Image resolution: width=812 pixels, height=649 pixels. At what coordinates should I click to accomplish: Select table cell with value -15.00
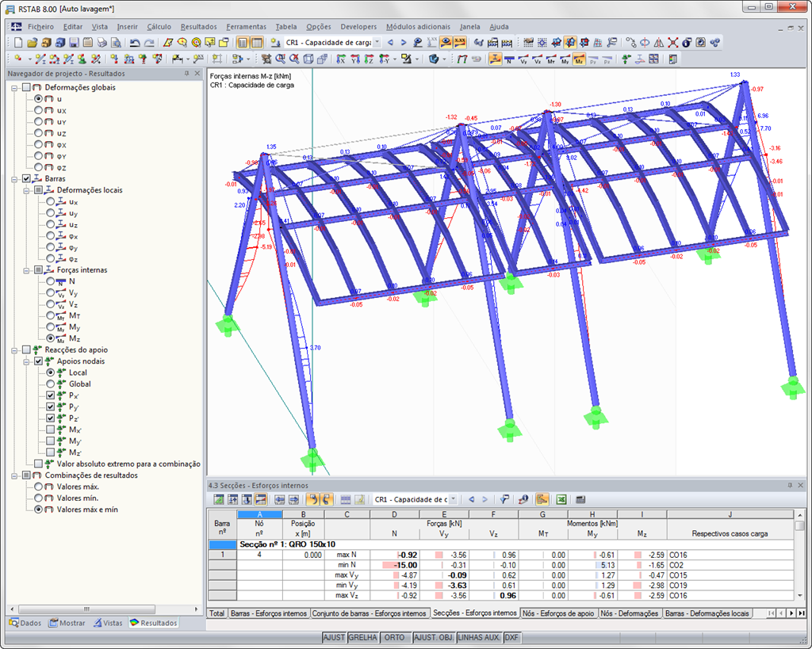[395, 565]
